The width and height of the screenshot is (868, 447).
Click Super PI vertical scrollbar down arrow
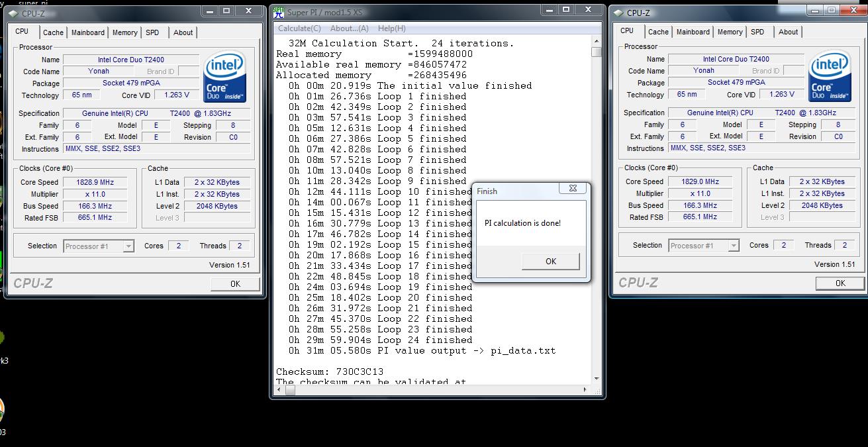coord(597,379)
